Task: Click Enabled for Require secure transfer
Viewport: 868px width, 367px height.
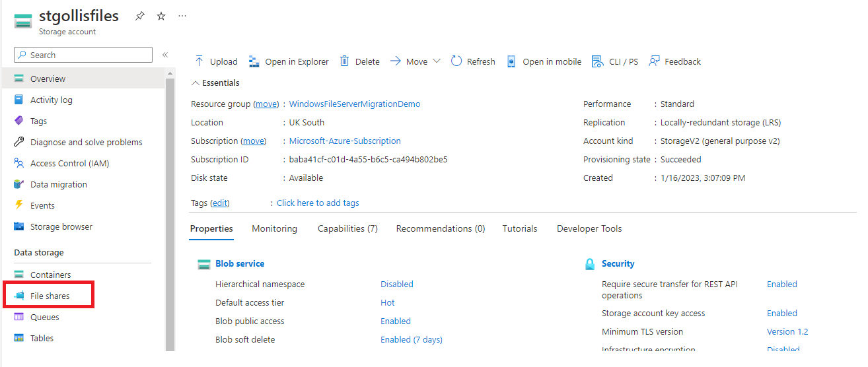Action: point(782,284)
